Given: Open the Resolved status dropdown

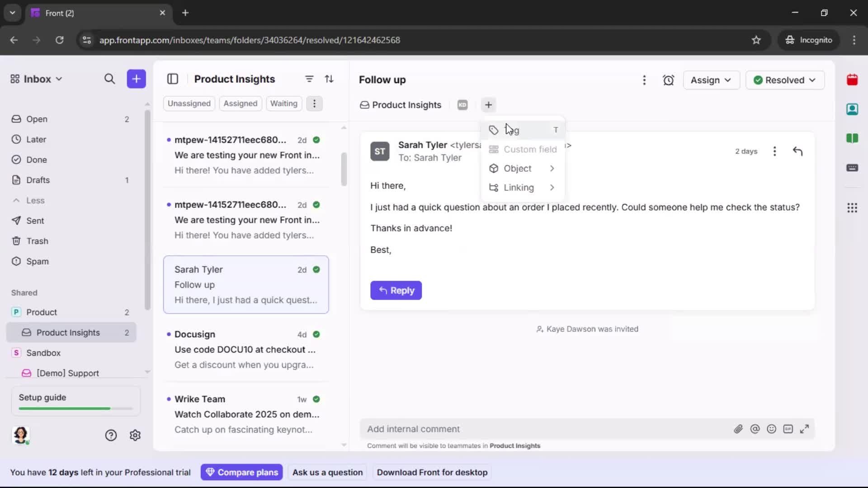Looking at the screenshot, I should 785,80.
